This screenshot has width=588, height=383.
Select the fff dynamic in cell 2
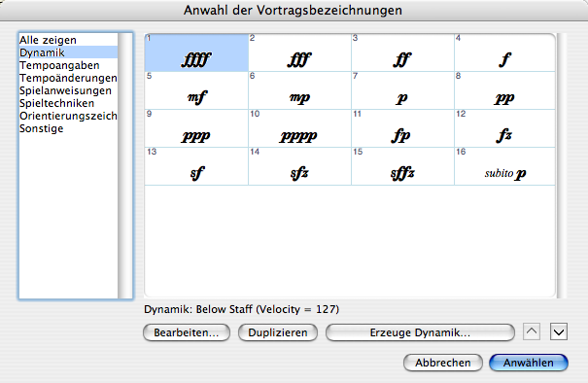(299, 52)
